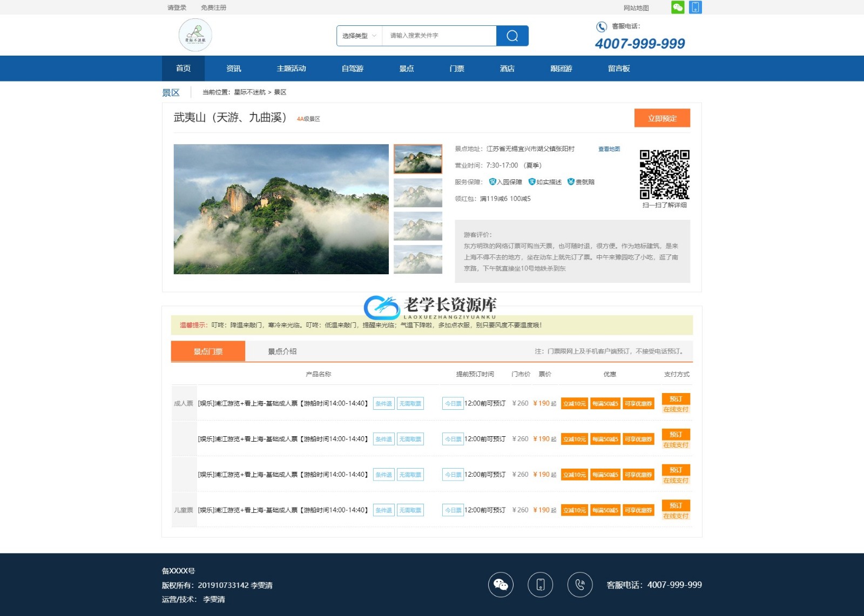
Task: Click the search magnifier button
Action: coord(512,36)
